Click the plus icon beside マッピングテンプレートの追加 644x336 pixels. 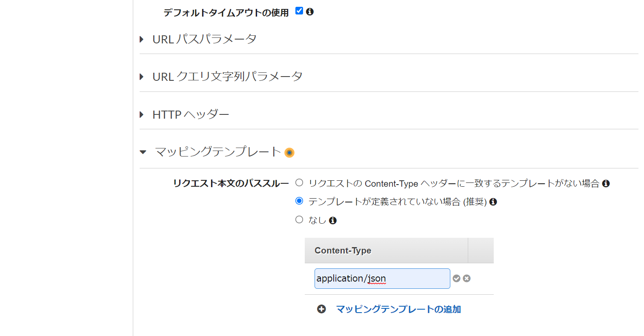point(321,309)
